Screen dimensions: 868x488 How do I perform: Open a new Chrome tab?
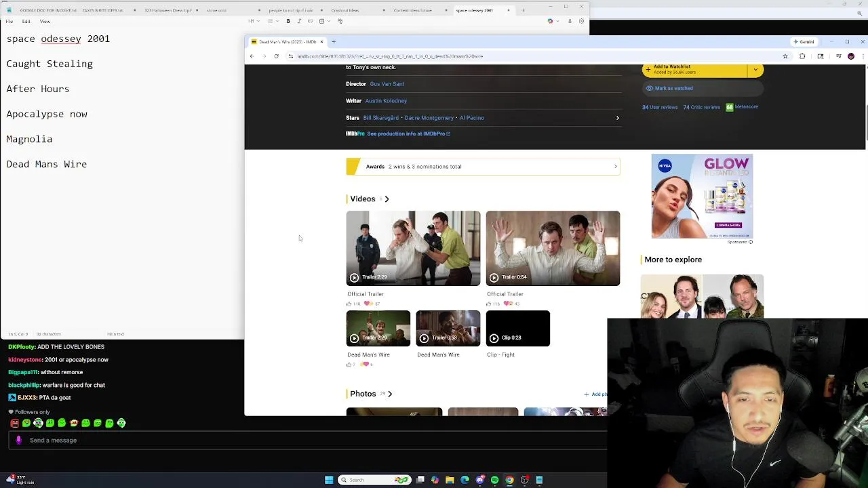(334, 42)
